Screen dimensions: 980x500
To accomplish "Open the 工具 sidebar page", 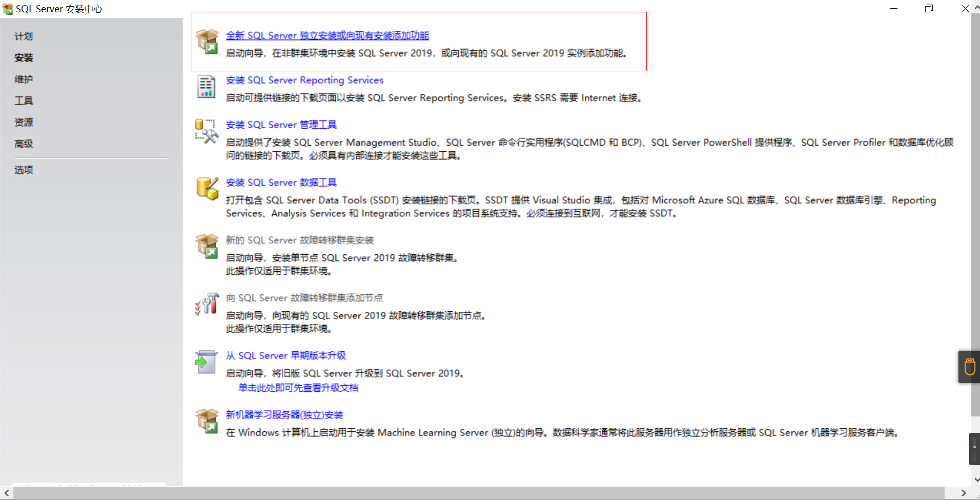I will coord(24,101).
